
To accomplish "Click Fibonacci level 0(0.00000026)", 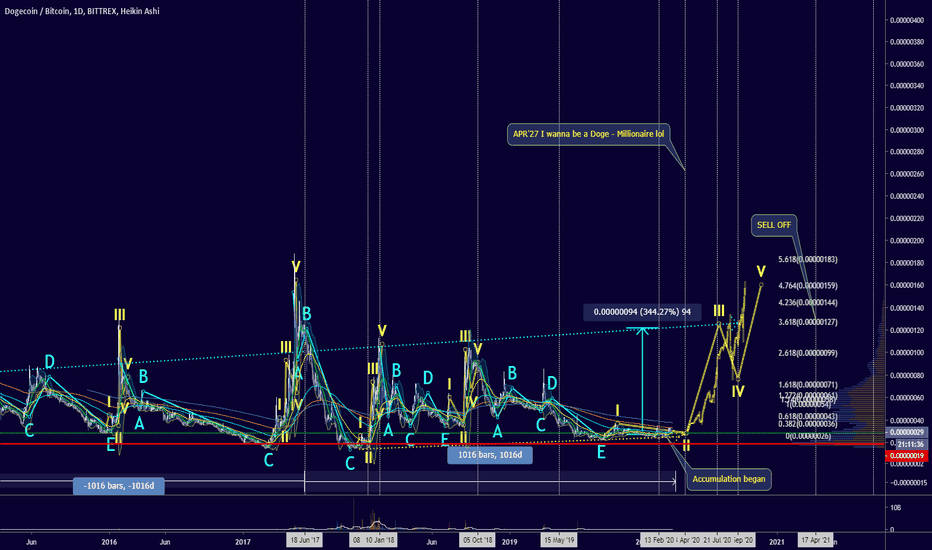I will pos(808,436).
